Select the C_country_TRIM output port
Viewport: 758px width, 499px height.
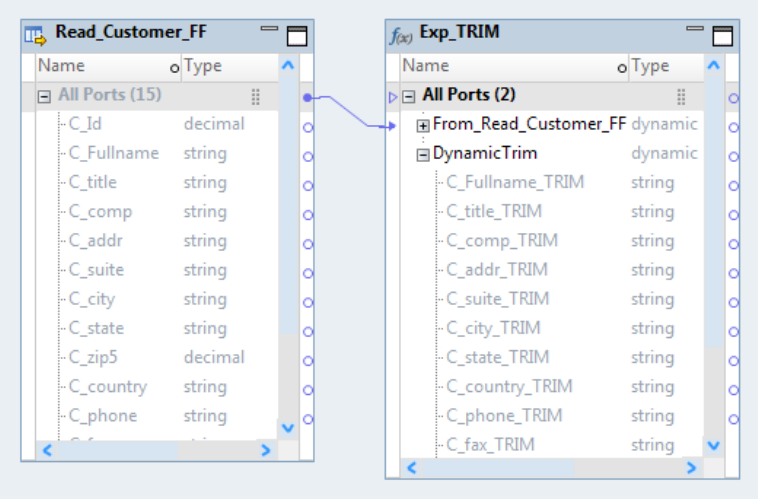(x=509, y=386)
